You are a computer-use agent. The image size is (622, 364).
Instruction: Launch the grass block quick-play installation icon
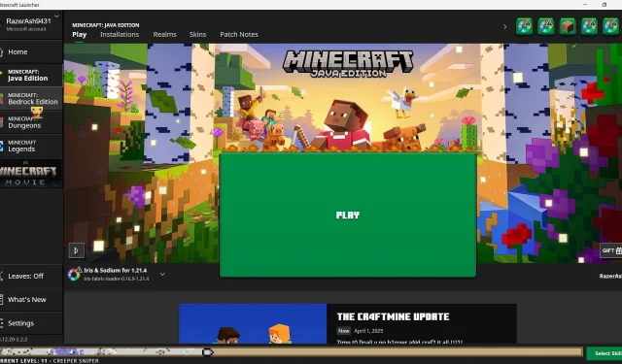point(568,26)
